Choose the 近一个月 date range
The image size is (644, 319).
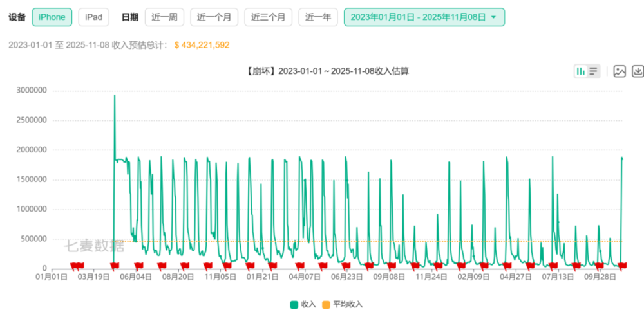214,17
